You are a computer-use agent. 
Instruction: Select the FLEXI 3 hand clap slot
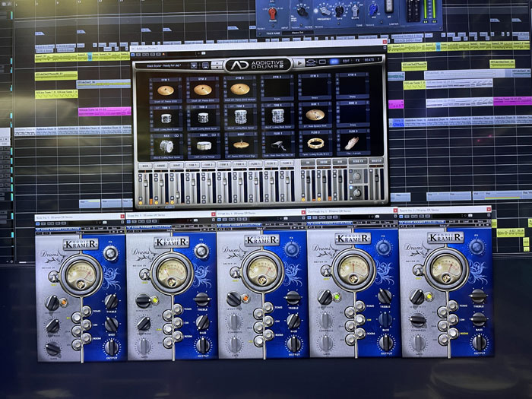pos(352,143)
